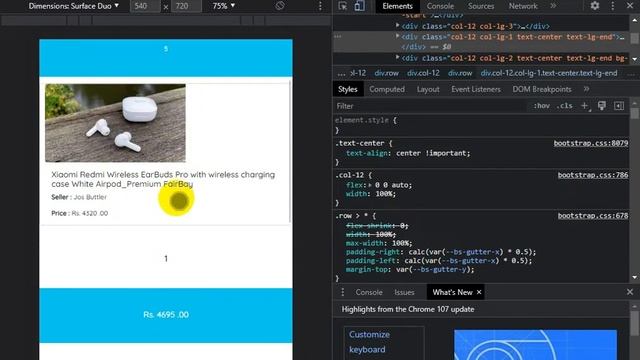Click the max-width 100% declaration
This screenshot has width=640, height=360.
pos(379,243)
